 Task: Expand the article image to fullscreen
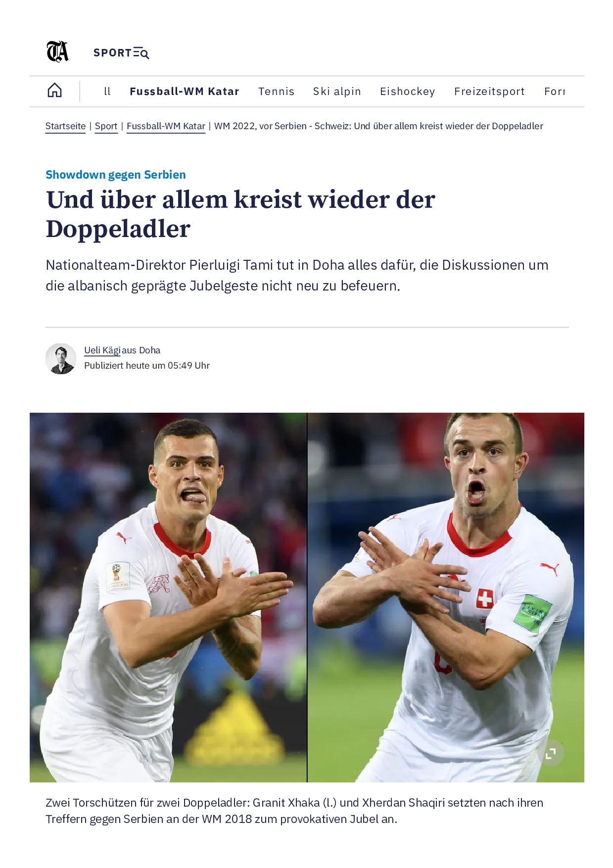[x=551, y=753]
